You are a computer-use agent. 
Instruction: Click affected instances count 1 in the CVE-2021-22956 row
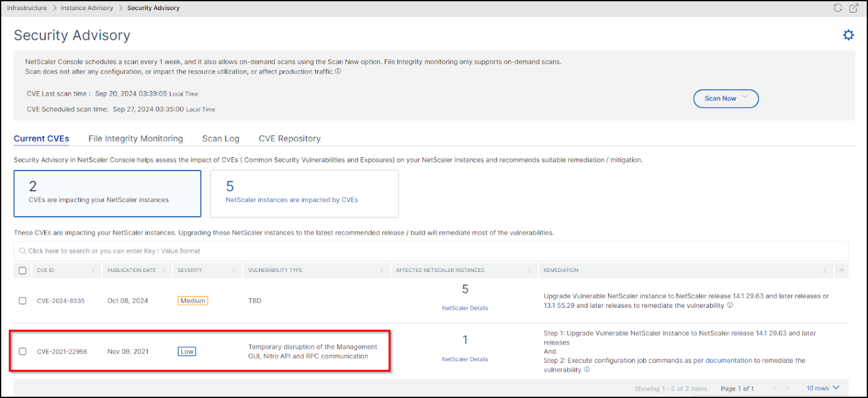465,340
